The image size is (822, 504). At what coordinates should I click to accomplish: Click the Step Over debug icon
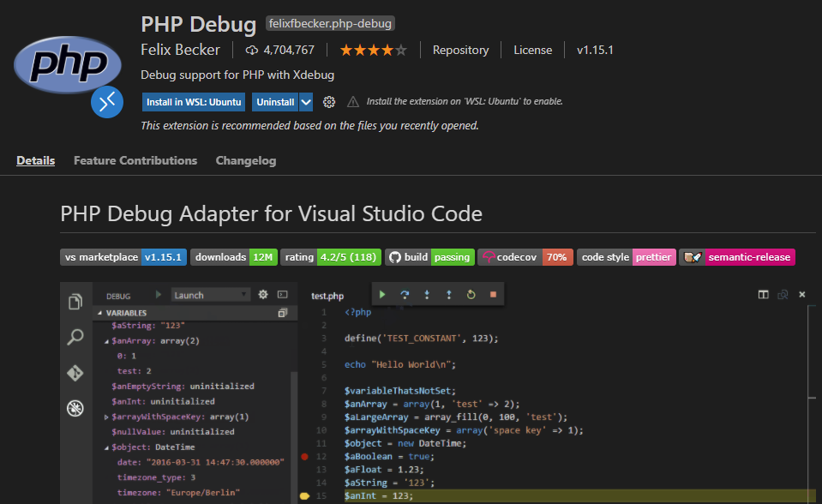coord(403,293)
